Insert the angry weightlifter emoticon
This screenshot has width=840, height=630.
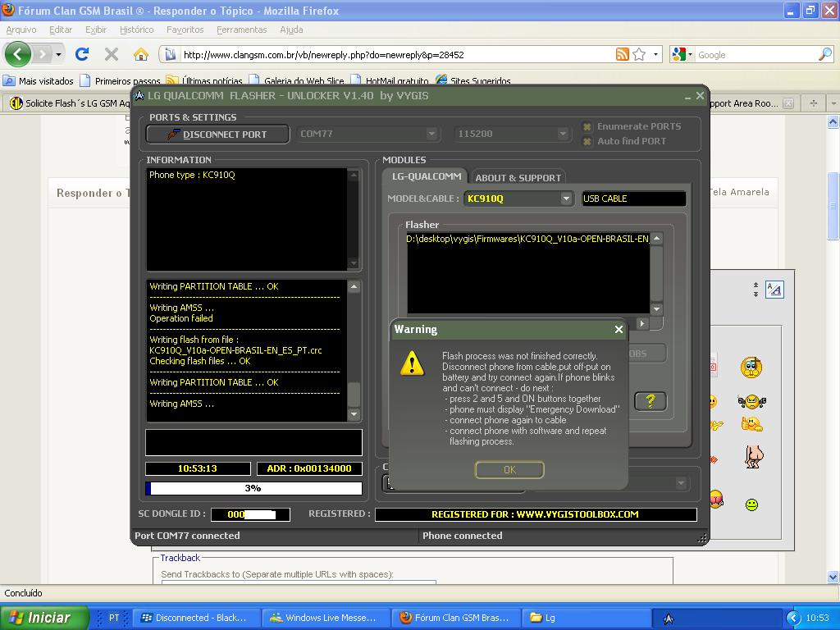tap(751, 401)
